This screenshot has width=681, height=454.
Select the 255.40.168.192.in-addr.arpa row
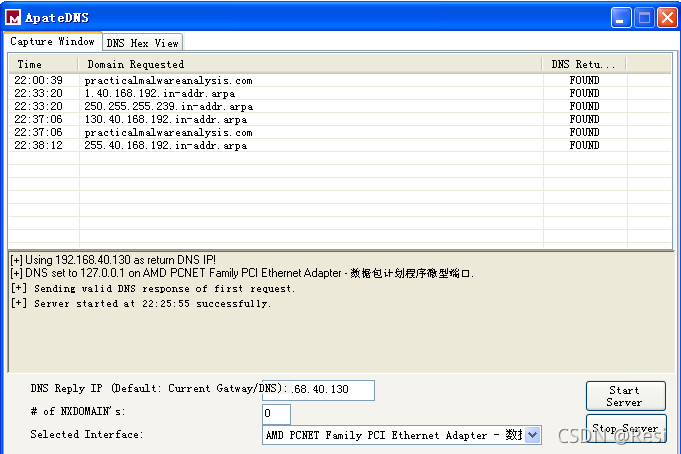[340, 146]
